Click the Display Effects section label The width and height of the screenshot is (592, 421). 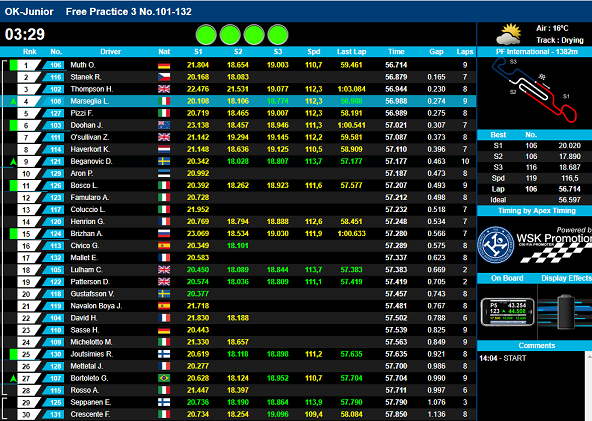pyautogui.click(x=566, y=278)
